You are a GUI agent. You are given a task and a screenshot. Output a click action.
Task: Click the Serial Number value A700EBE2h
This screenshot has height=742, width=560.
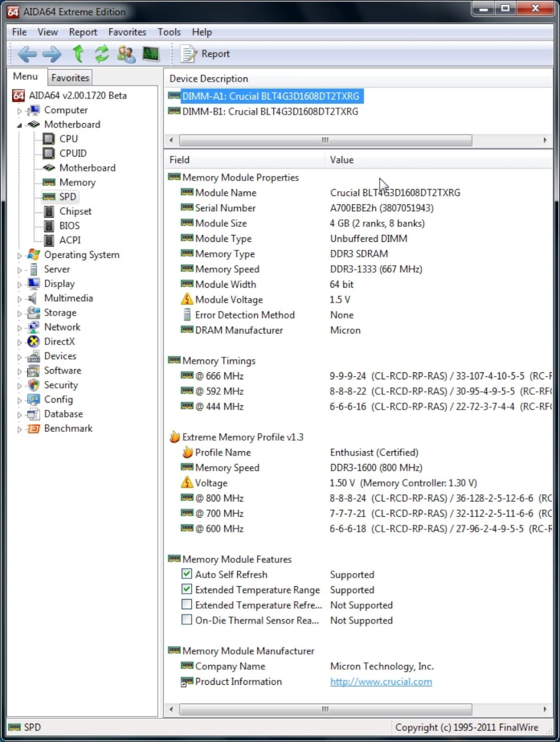(x=381, y=208)
